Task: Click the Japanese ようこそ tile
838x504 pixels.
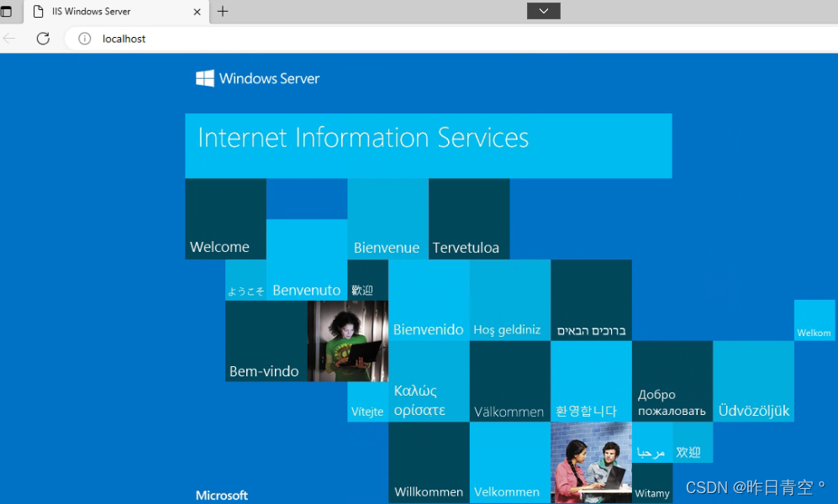Action: [245, 281]
